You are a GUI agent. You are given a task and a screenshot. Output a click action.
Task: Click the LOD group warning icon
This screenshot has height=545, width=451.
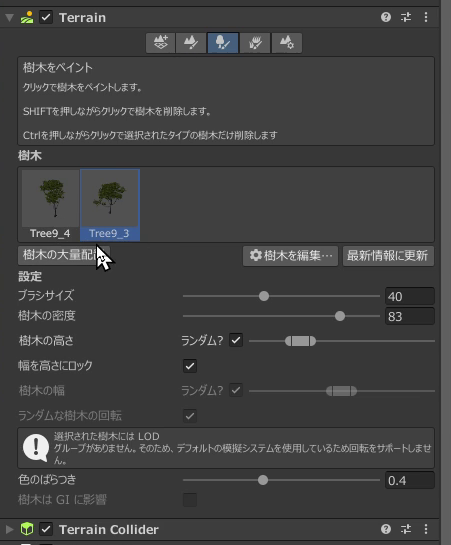[36, 447]
